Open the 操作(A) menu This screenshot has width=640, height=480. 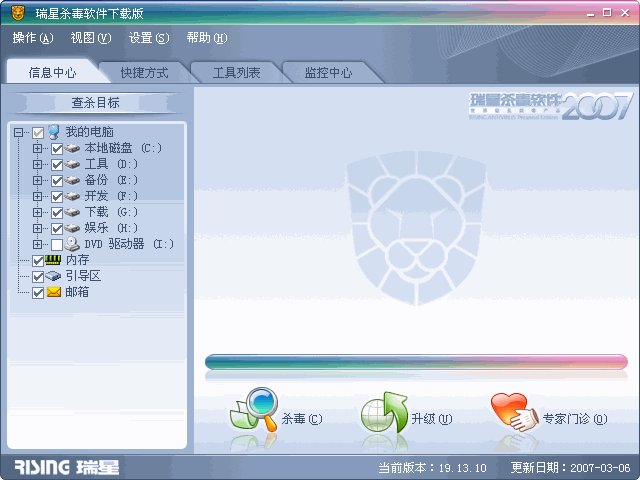33,38
